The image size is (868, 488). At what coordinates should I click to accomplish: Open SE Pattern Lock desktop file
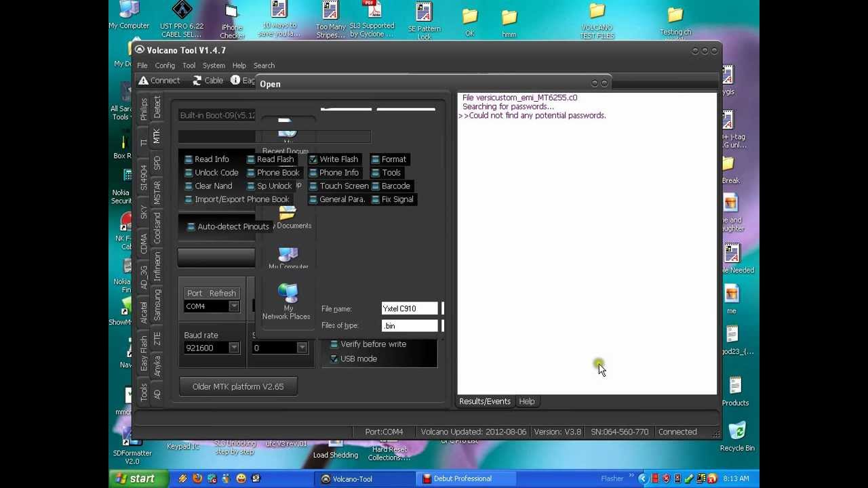(424, 20)
